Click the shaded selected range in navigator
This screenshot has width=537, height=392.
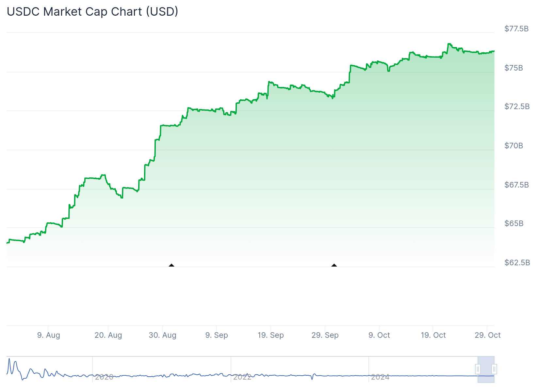point(486,369)
